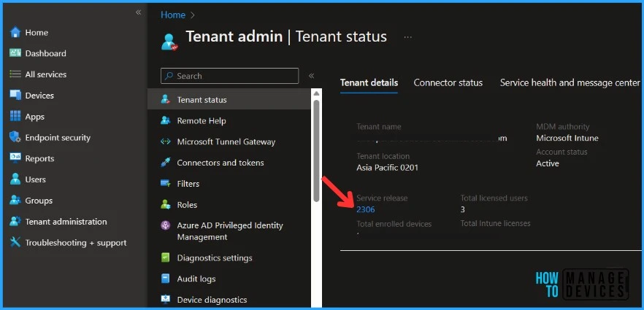Open Azure AD Privileged Identity Management
The image size is (644, 310).
click(x=229, y=231)
